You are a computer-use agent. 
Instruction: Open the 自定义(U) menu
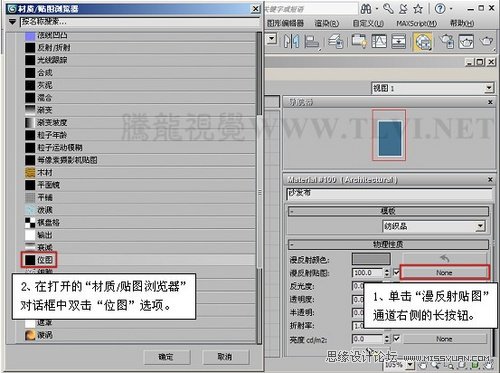pyautogui.click(x=368, y=23)
